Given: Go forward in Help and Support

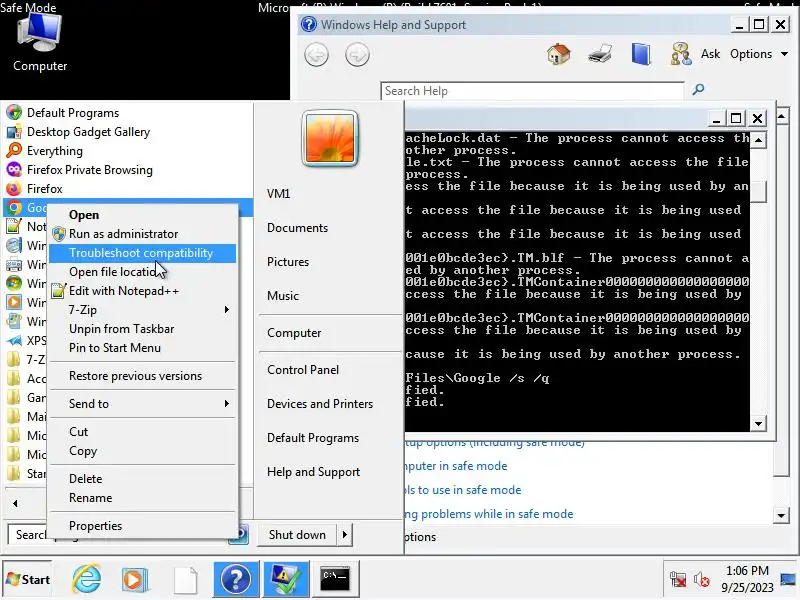Looking at the screenshot, I should (357, 55).
